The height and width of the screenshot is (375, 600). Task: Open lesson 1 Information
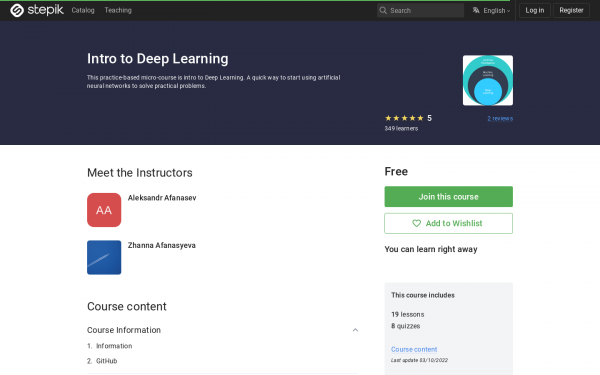click(114, 346)
